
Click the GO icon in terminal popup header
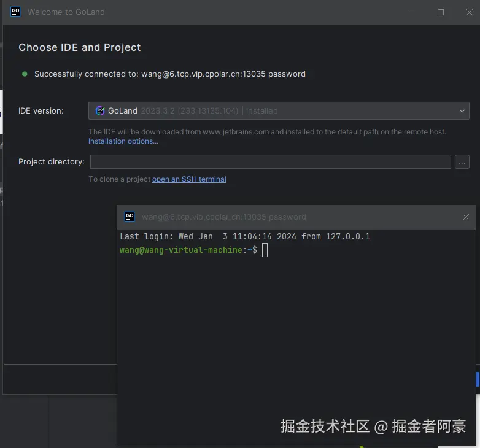pyautogui.click(x=130, y=217)
